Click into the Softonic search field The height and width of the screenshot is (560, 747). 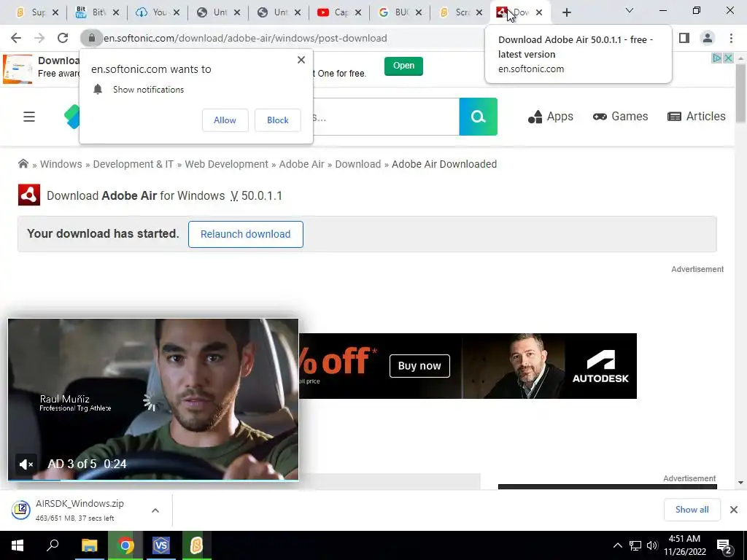coord(386,117)
